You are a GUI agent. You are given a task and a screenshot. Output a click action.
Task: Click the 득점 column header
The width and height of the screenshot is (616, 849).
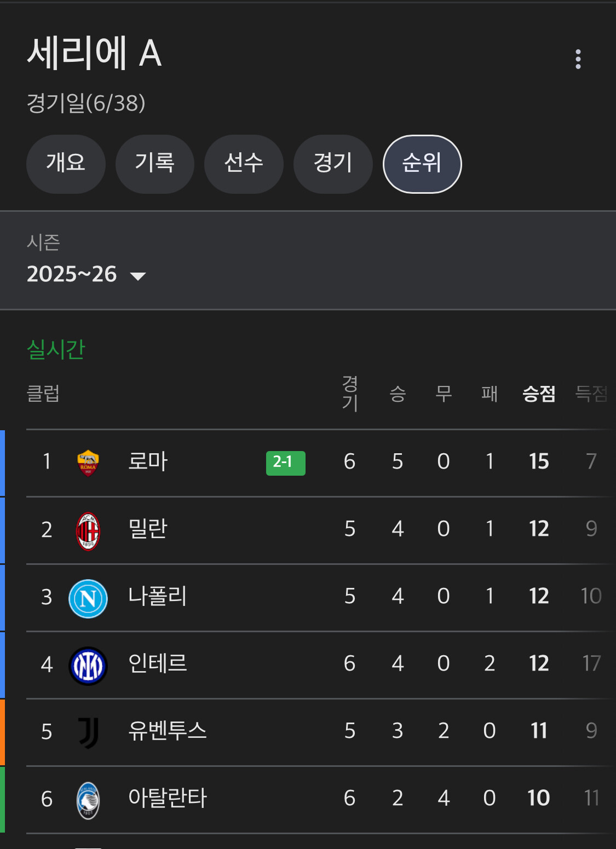tap(591, 394)
